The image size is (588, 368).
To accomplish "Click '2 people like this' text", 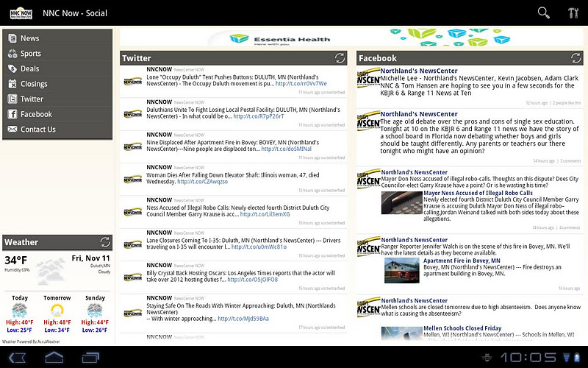I will [x=567, y=103].
